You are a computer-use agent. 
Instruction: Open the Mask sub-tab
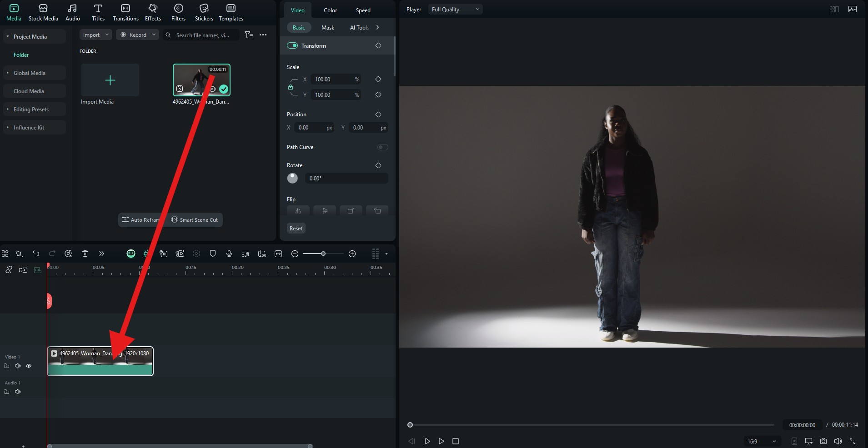click(x=327, y=27)
